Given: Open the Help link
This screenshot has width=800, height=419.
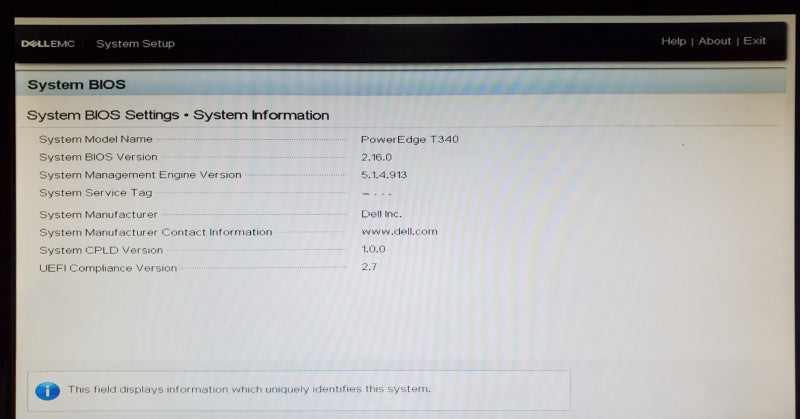Looking at the screenshot, I should (673, 41).
